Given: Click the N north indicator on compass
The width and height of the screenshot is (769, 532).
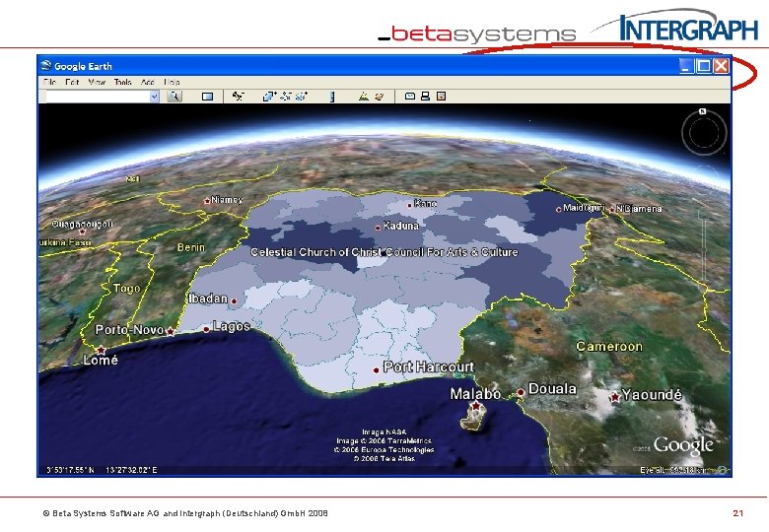Looking at the screenshot, I should click(x=702, y=111).
